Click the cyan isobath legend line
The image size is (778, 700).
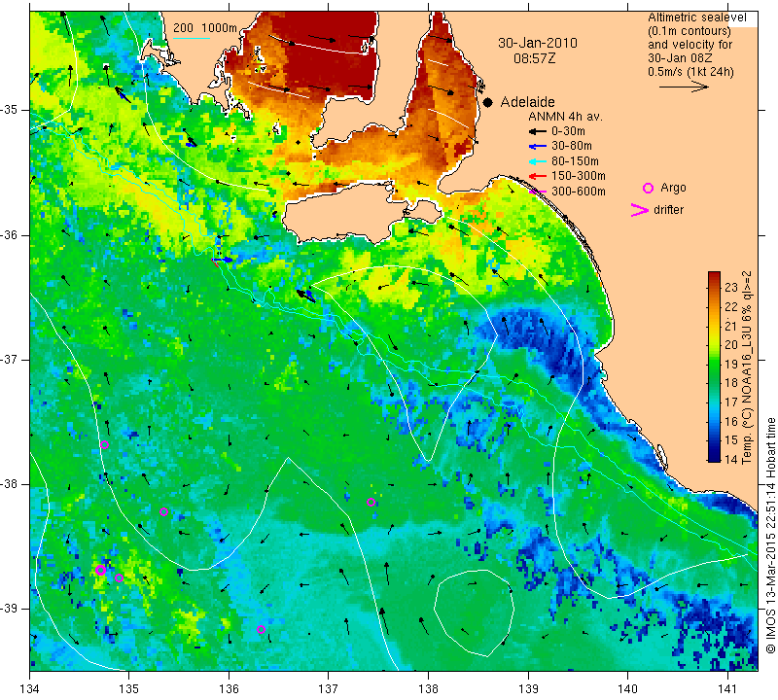tap(192, 38)
